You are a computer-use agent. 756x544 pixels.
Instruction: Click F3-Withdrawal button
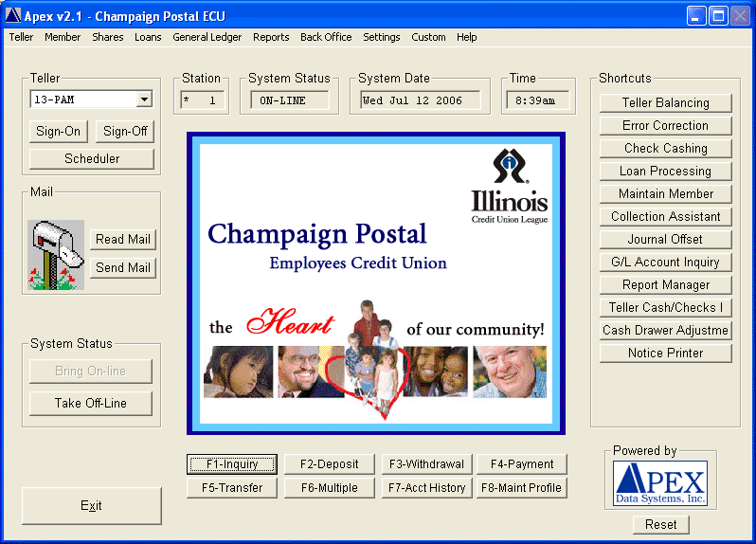click(x=426, y=464)
